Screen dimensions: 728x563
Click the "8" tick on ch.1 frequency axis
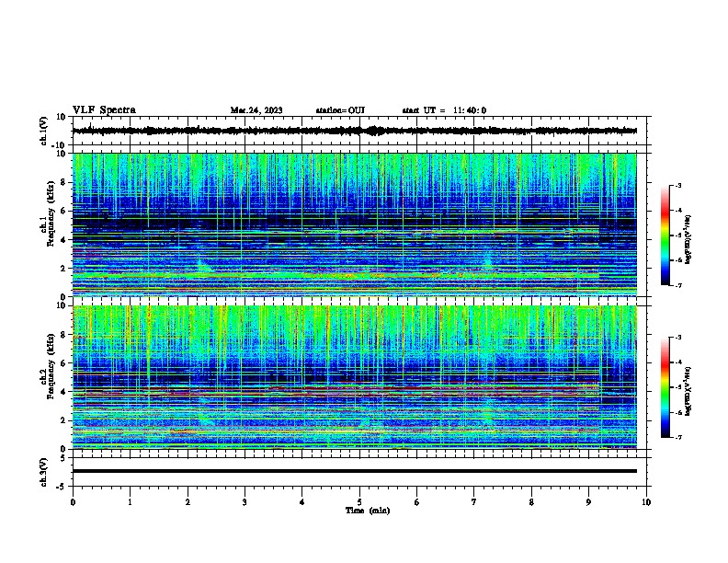(63, 182)
